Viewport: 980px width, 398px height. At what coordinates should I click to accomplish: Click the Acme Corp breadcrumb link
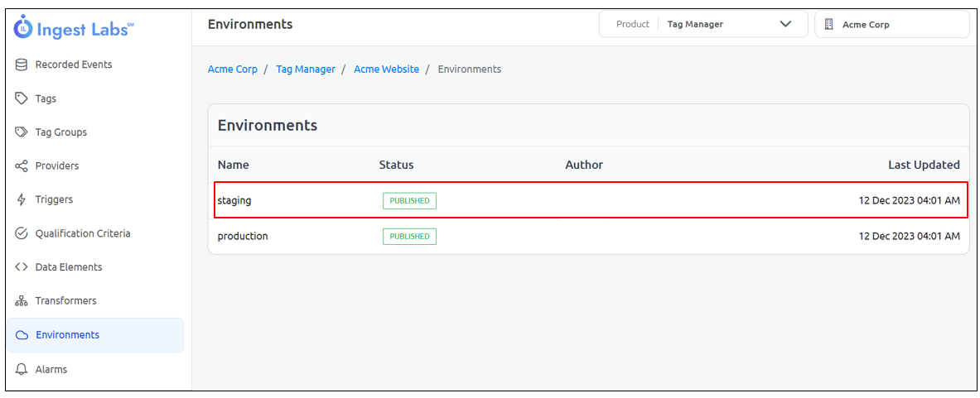coord(232,70)
